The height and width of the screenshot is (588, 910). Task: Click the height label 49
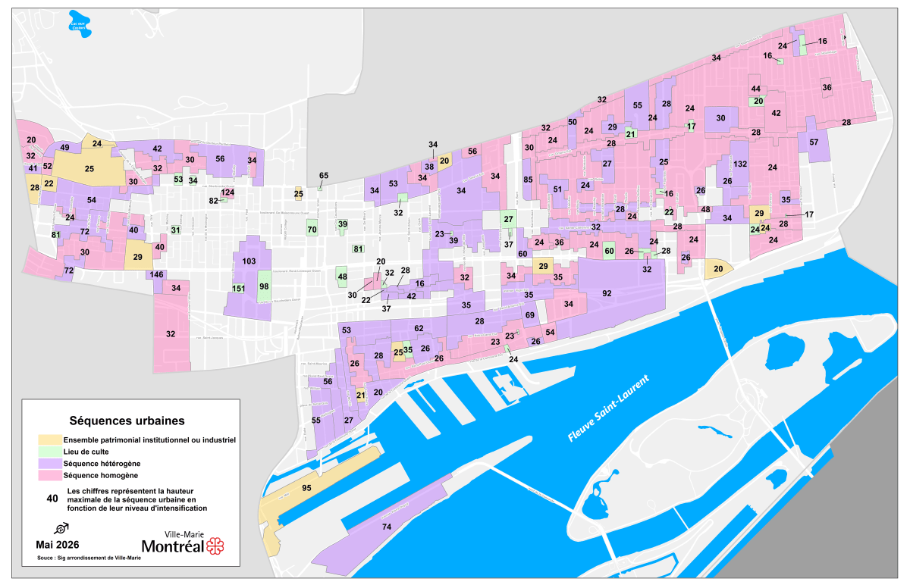pyautogui.click(x=65, y=148)
